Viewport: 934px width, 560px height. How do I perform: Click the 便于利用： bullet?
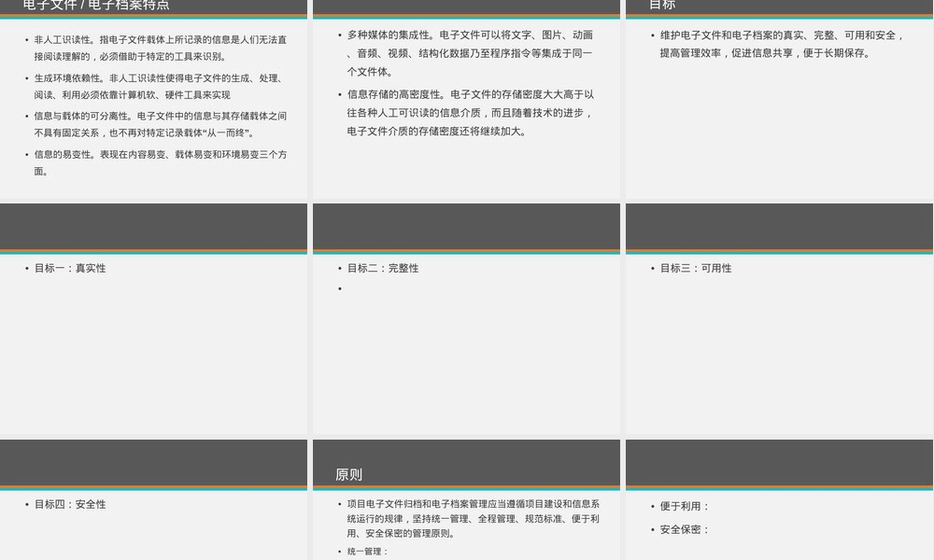(685, 507)
